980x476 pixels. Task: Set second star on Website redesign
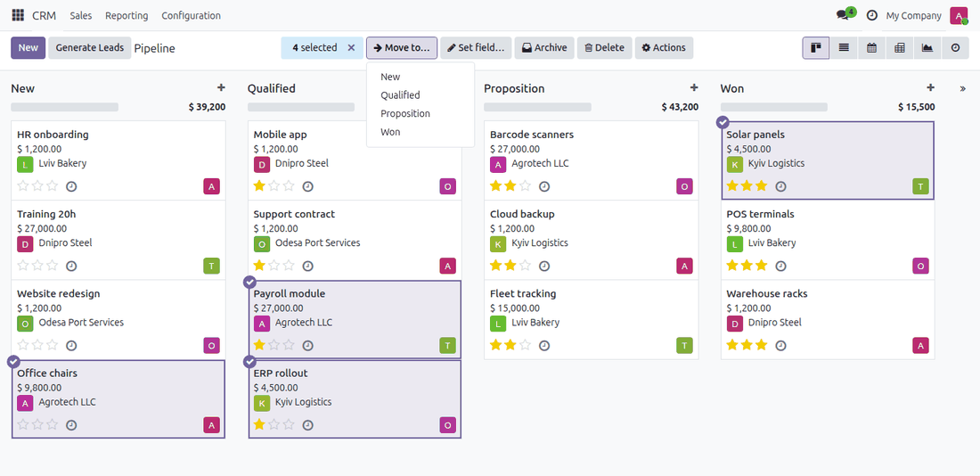tap(38, 345)
